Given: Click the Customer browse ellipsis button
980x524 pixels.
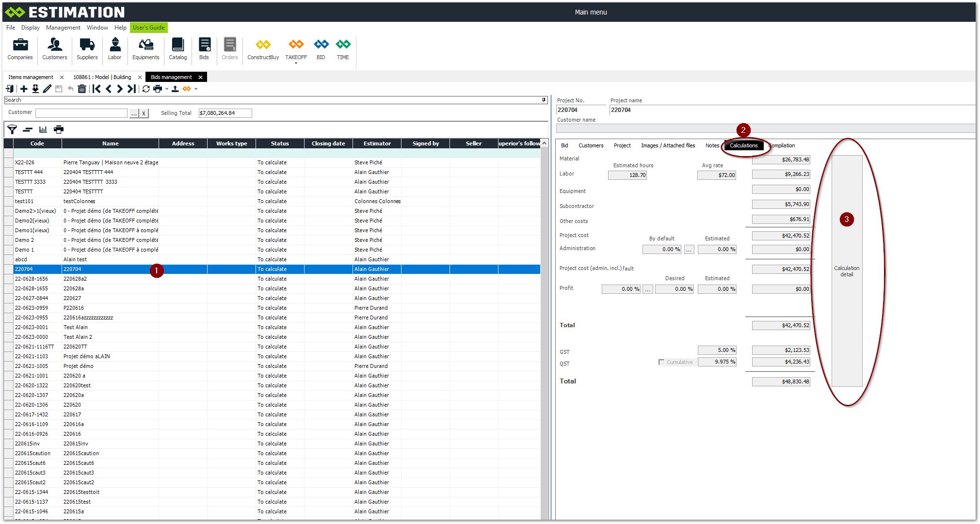Looking at the screenshot, I should (x=134, y=113).
